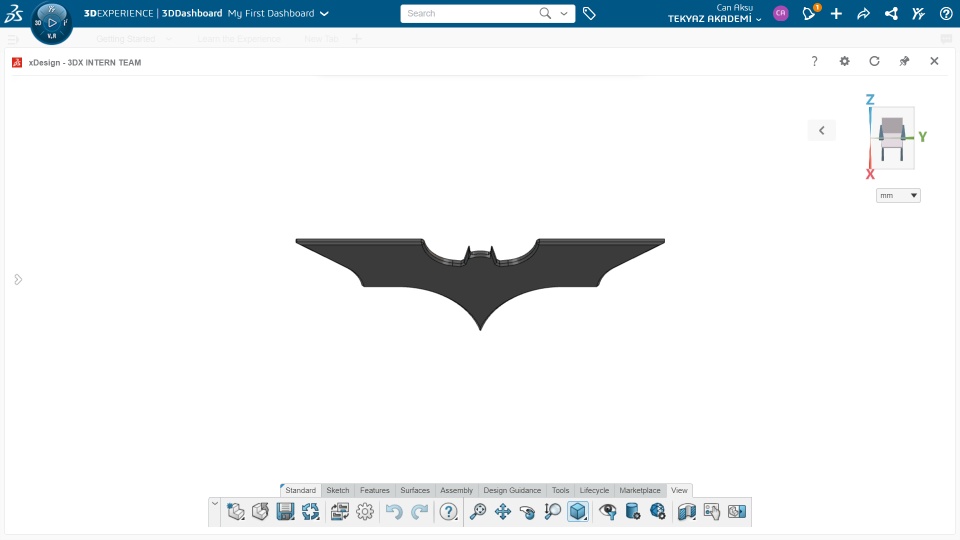Click the plus Add icon in top bar
The height and width of the screenshot is (540, 960).
[x=836, y=13]
